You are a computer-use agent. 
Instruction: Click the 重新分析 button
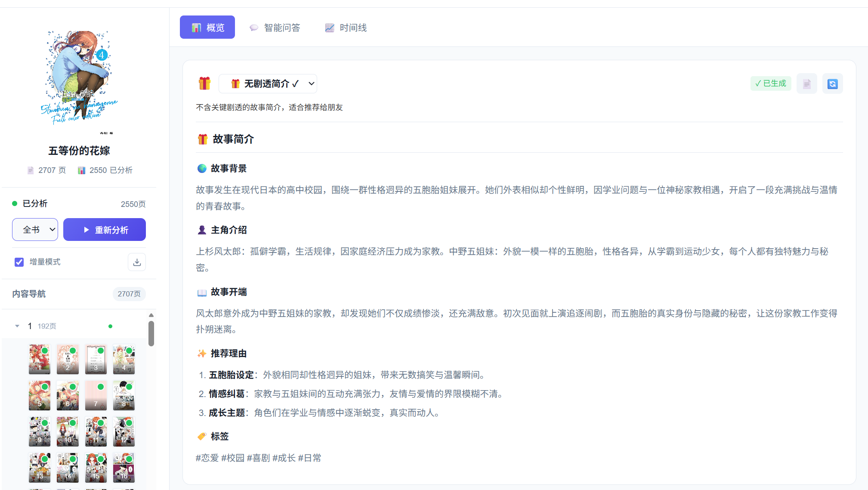coord(105,229)
